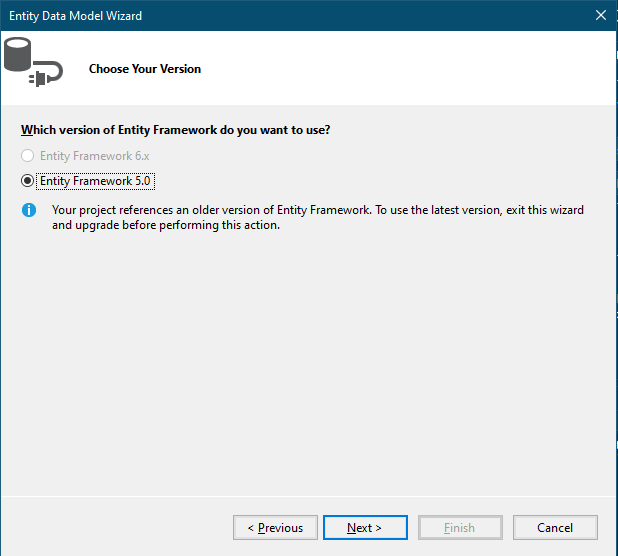This screenshot has width=618, height=556.
Task: Click the grayed 'Entity Framework 6.x' label text
Action: click(x=95, y=156)
